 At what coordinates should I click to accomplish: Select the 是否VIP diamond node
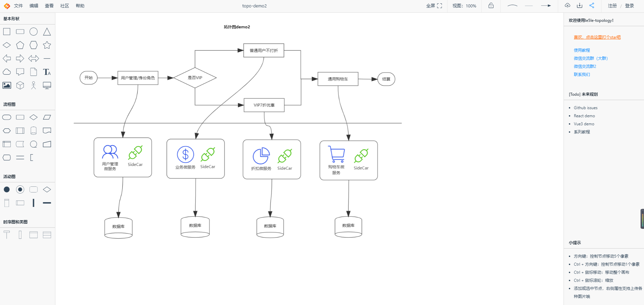pyautogui.click(x=195, y=78)
